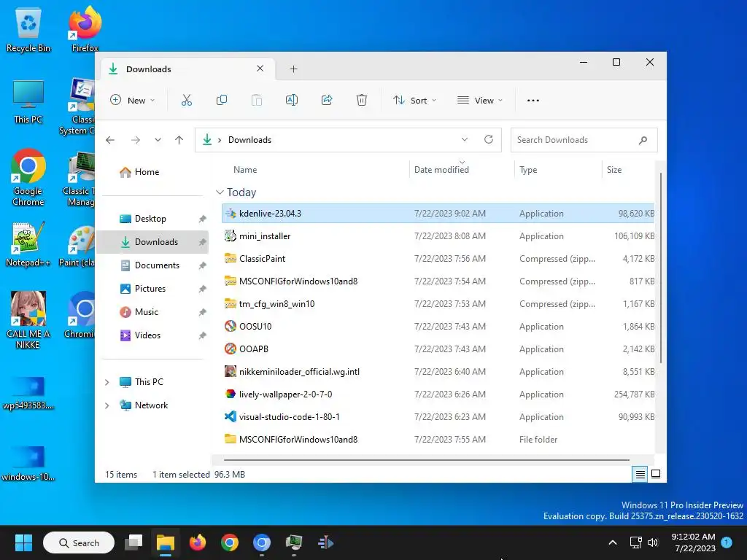Open the View dropdown menu

[480, 101]
